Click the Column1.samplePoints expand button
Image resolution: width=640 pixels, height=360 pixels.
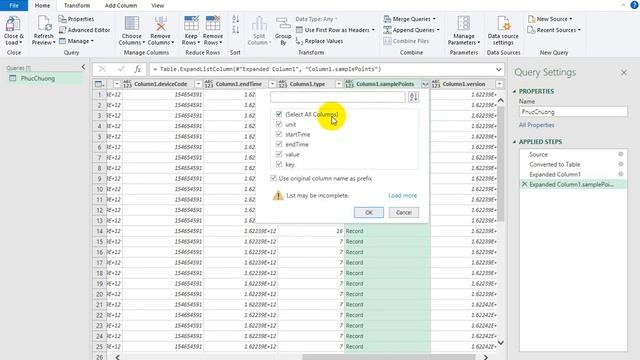425,84
